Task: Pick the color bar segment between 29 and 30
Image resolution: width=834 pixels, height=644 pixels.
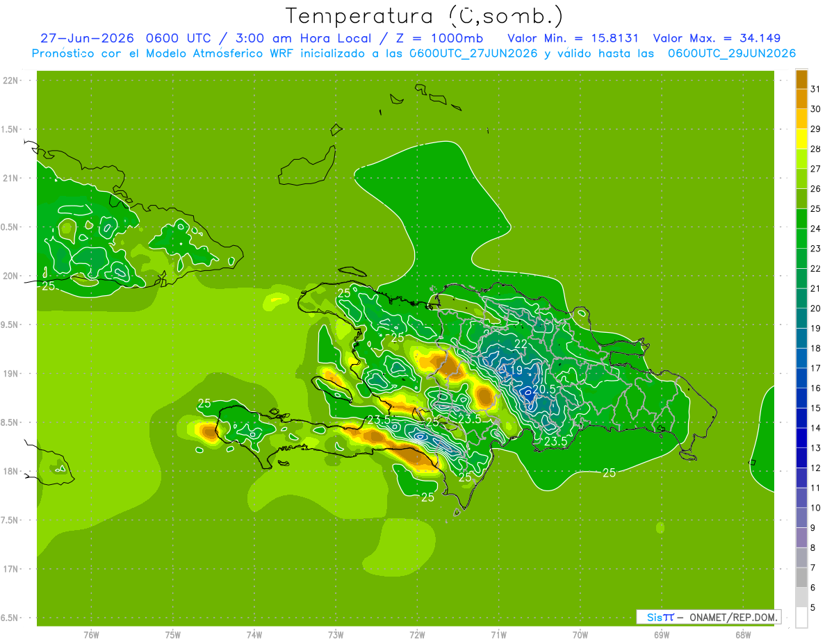Action: tap(801, 119)
